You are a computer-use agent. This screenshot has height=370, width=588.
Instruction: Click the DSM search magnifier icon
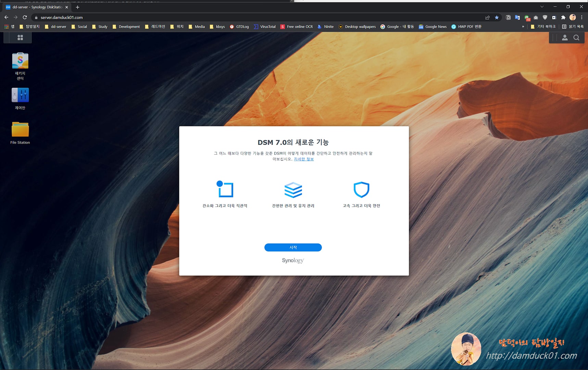click(577, 38)
